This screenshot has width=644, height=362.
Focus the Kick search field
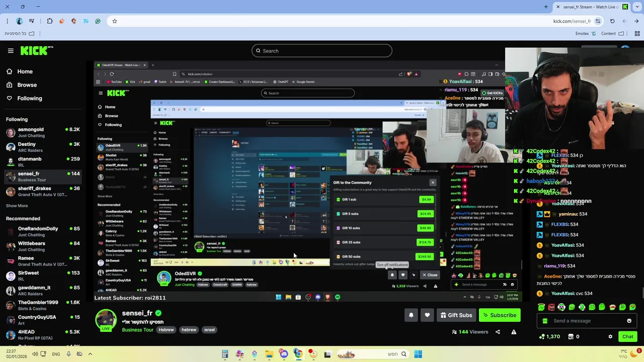point(322,51)
